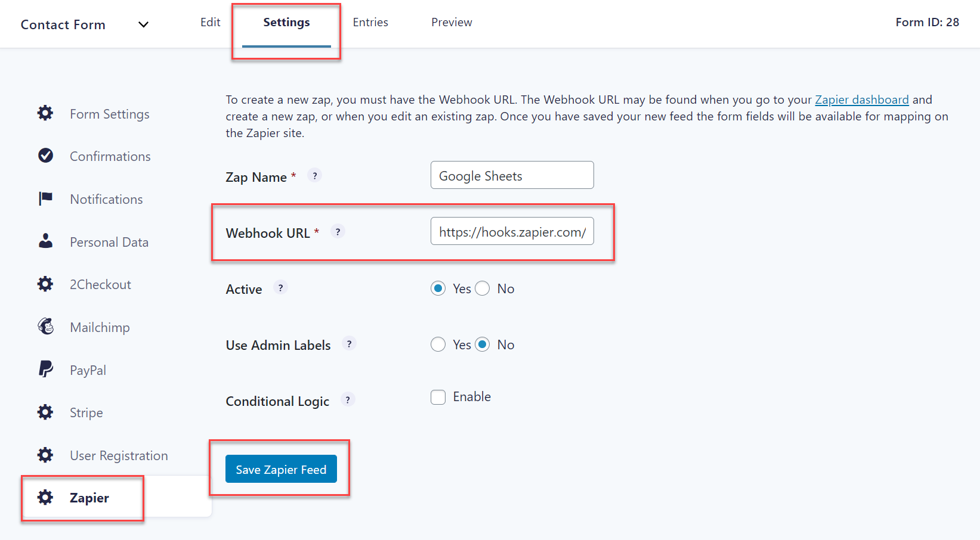Image resolution: width=980 pixels, height=540 pixels.
Task: Open help tooltip beside Zap Name
Action: 315,176
